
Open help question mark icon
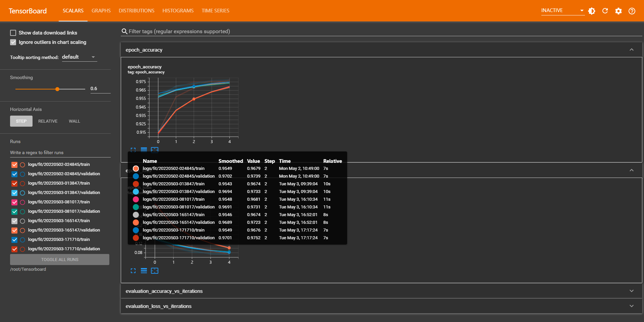[x=632, y=11]
